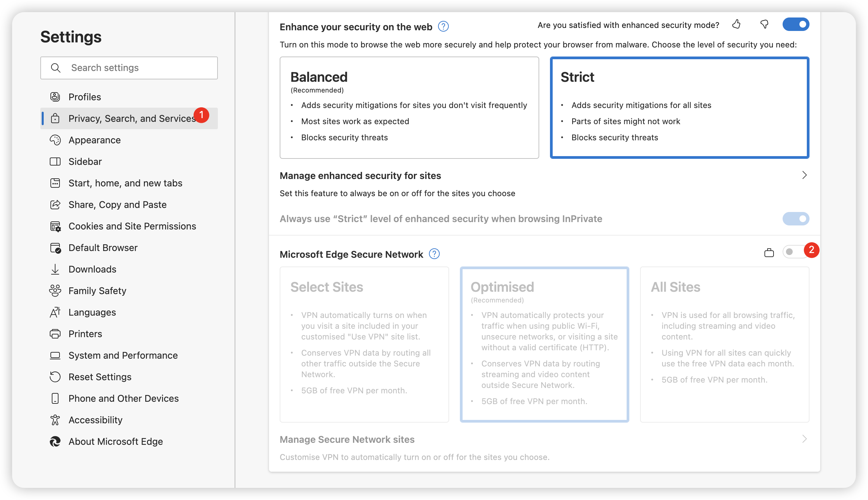
Task: Click the Sidebar panel icon
Action: point(55,162)
